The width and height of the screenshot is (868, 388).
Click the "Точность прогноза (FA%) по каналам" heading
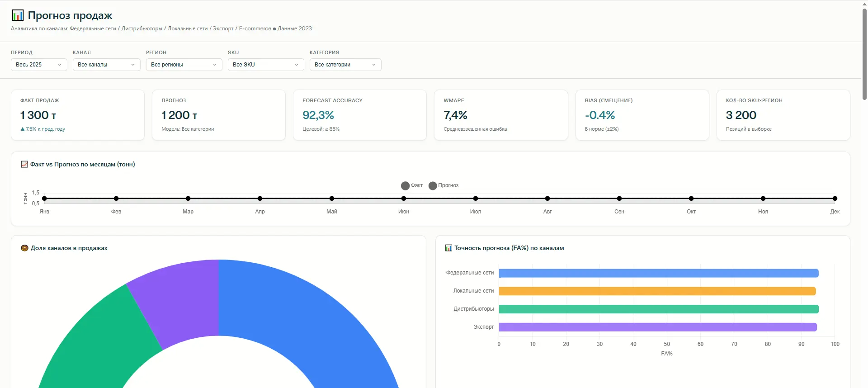tap(509, 248)
